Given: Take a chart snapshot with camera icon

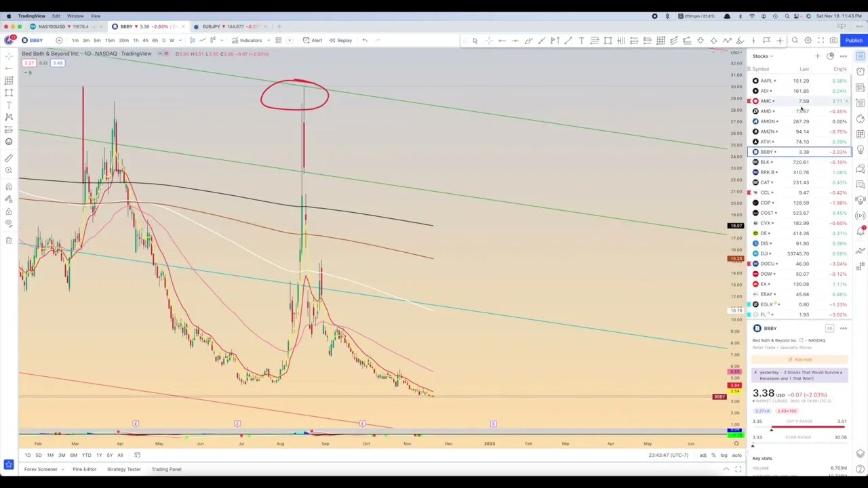Looking at the screenshot, I should tap(833, 41).
